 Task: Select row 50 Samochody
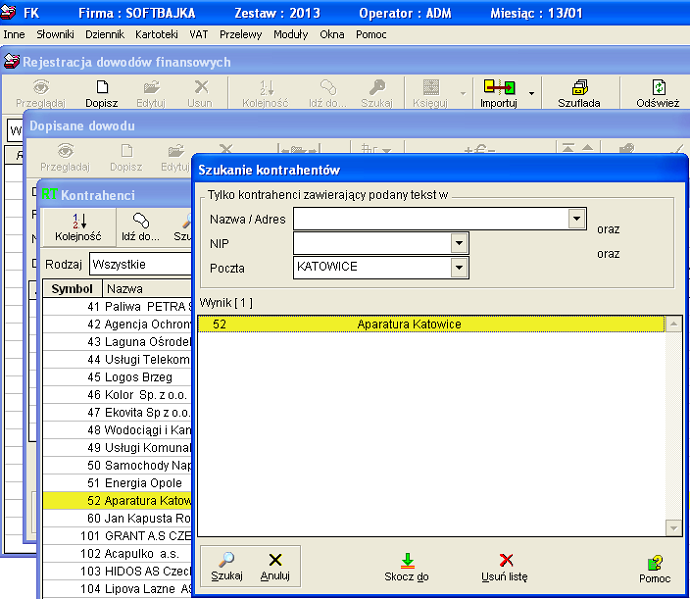click(117, 465)
